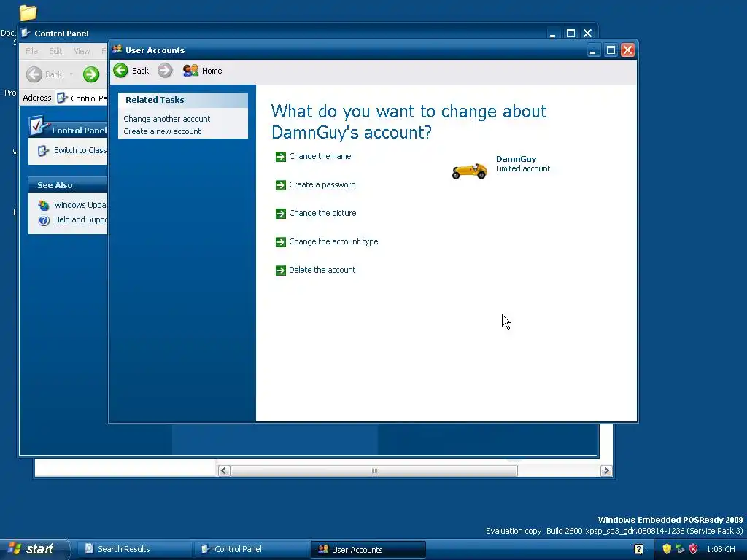Click the help question-mark icon in the taskbar

[639, 549]
